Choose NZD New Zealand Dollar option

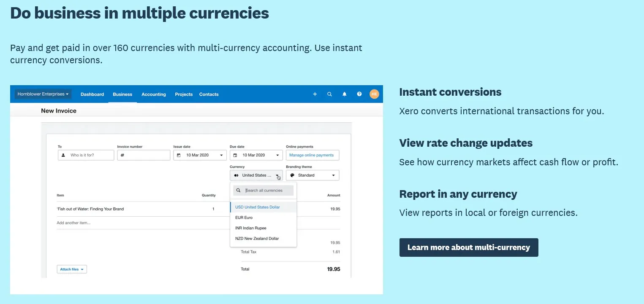click(264, 239)
